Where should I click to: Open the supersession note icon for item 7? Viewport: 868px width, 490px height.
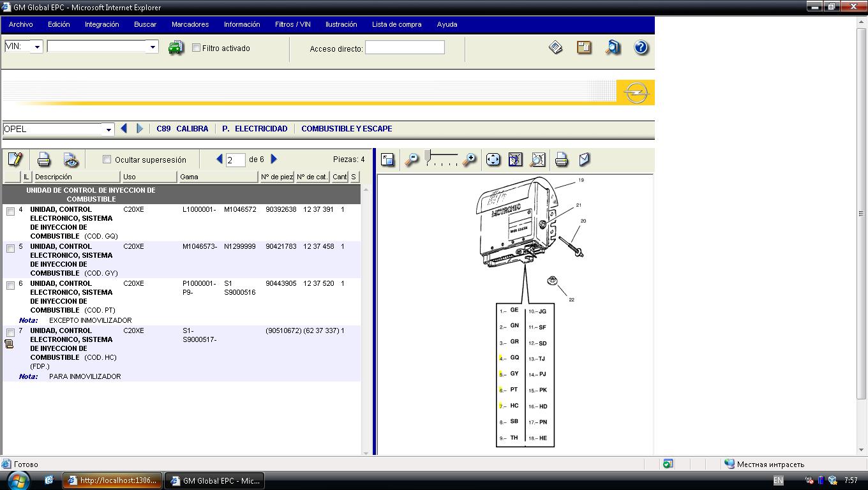pyautogui.click(x=9, y=344)
